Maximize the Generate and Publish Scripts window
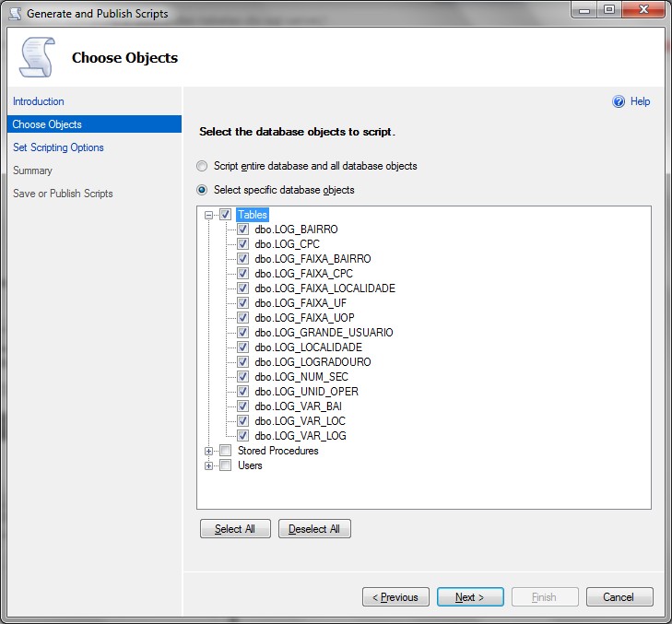This screenshot has width=672, height=624. click(x=609, y=10)
